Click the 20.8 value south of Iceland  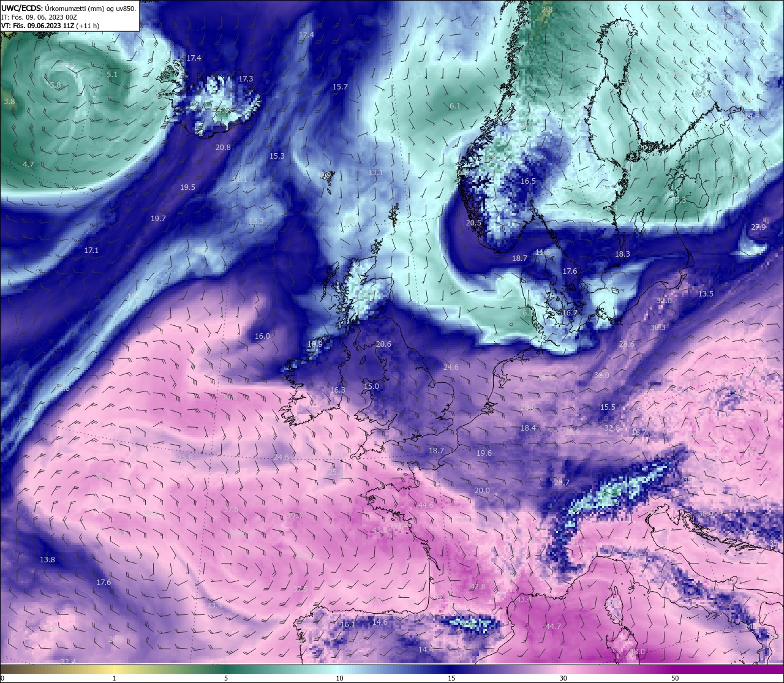[223, 148]
